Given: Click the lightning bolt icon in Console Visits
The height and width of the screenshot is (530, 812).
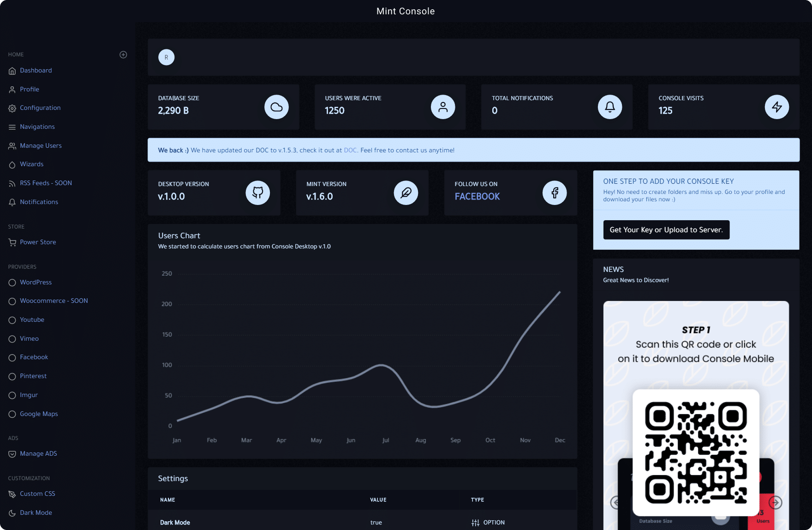Looking at the screenshot, I should [x=777, y=107].
